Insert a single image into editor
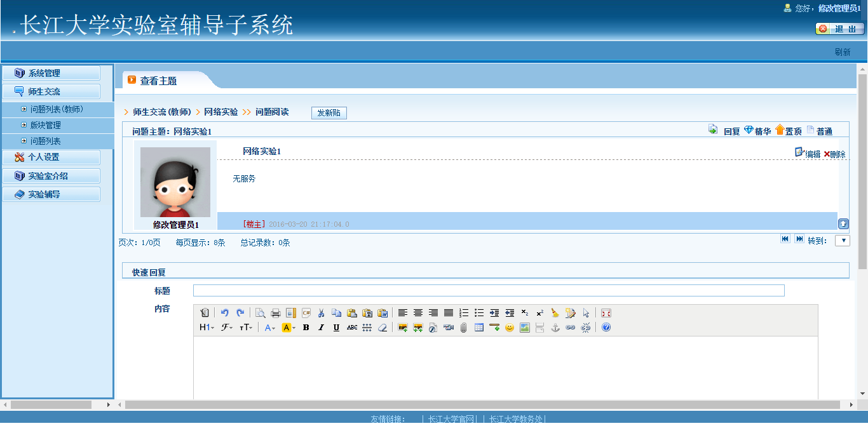The image size is (868, 426). tap(403, 328)
